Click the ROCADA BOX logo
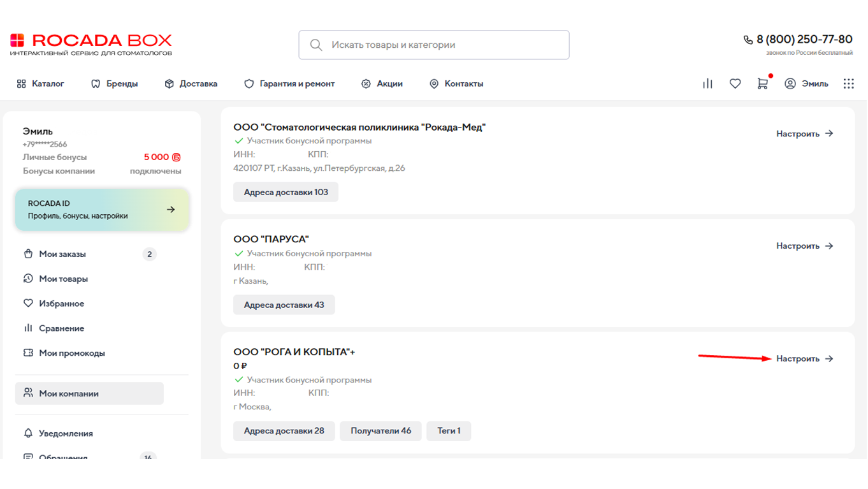This screenshot has width=868, height=489. 91,44
